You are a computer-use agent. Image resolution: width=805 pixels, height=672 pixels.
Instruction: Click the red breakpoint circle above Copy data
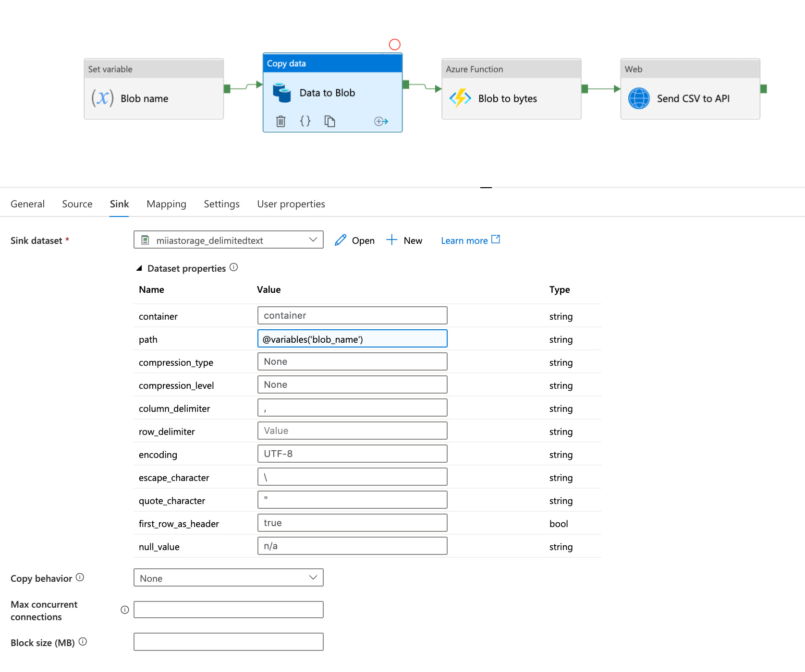(394, 45)
